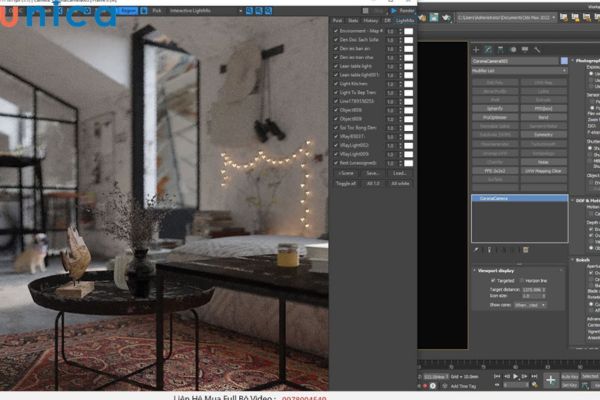The image size is (600, 400).
Task: Toggle the Environment light checkbox in LightMix
Action: [336, 32]
